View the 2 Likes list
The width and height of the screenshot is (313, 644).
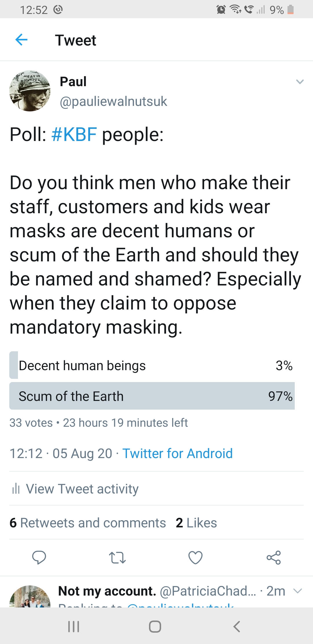[196, 523]
